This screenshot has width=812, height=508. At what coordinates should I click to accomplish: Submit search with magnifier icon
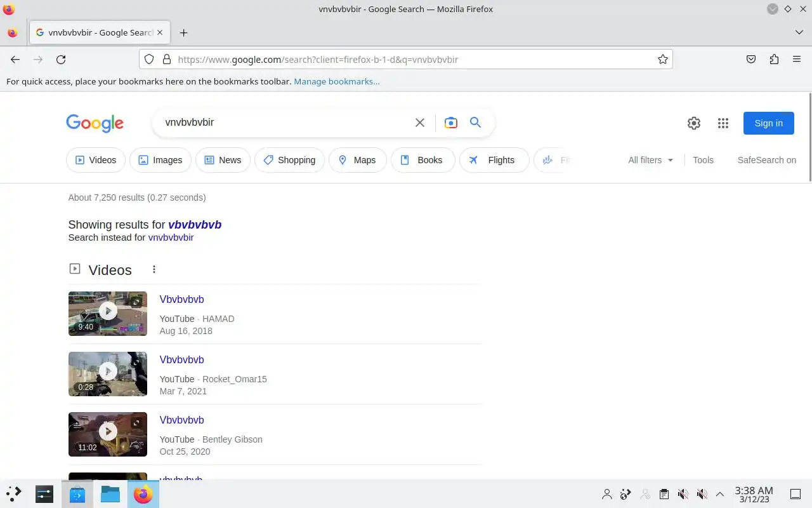(475, 123)
